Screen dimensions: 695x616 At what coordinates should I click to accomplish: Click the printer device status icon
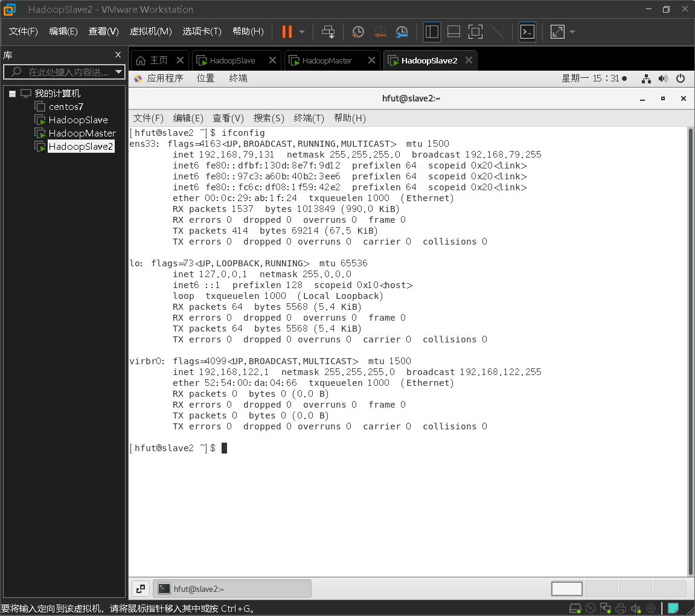pos(621,609)
